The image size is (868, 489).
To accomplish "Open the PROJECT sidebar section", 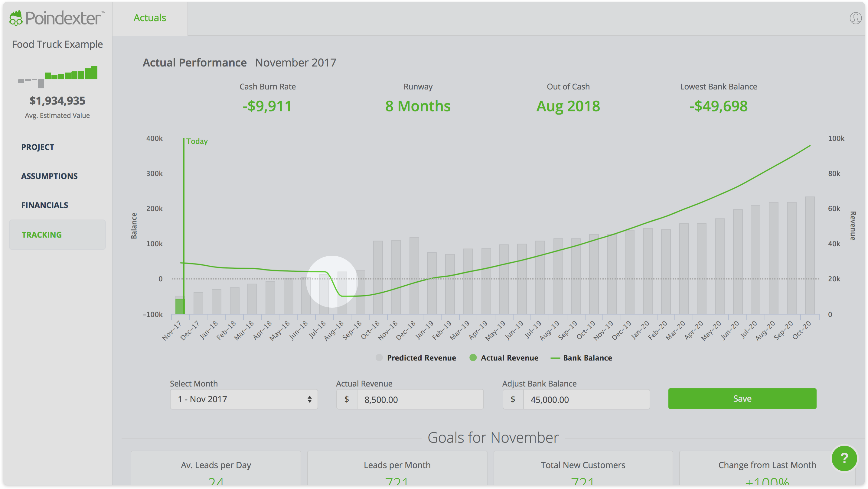I will pyautogui.click(x=38, y=147).
